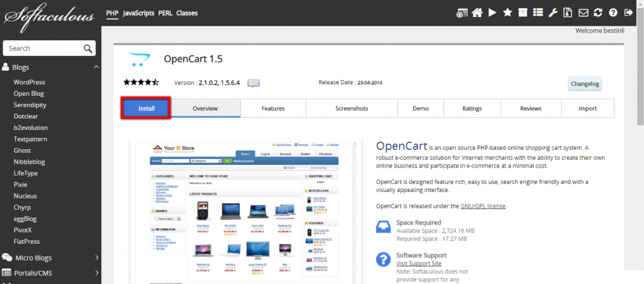Screen dimensions: 644x284
Task: Select Textpattern in sidebar
Action: click(x=30, y=139)
